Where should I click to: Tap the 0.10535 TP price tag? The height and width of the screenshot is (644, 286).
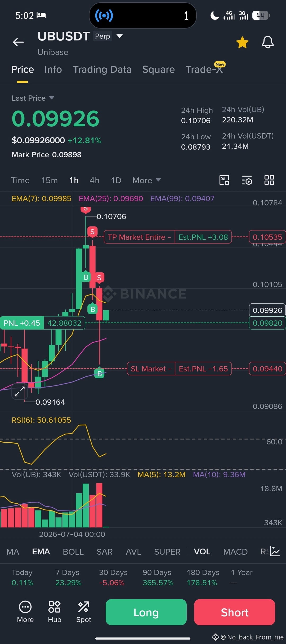pyautogui.click(x=267, y=237)
